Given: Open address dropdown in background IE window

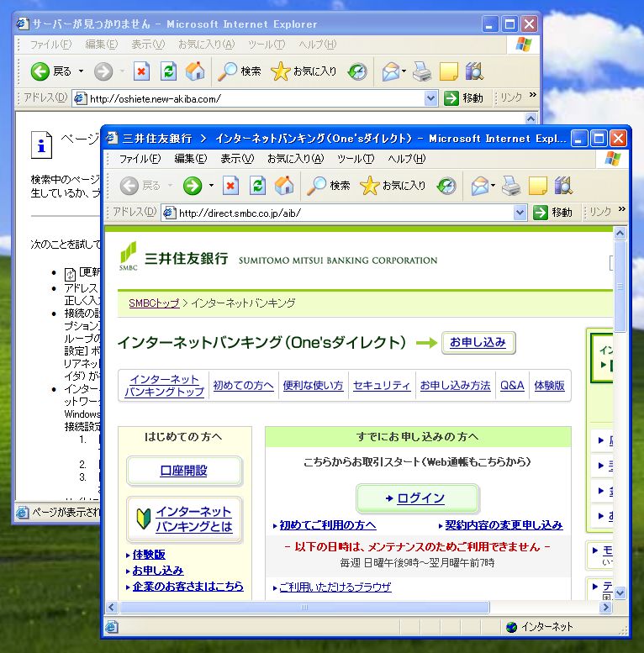Looking at the screenshot, I should click(x=430, y=98).
